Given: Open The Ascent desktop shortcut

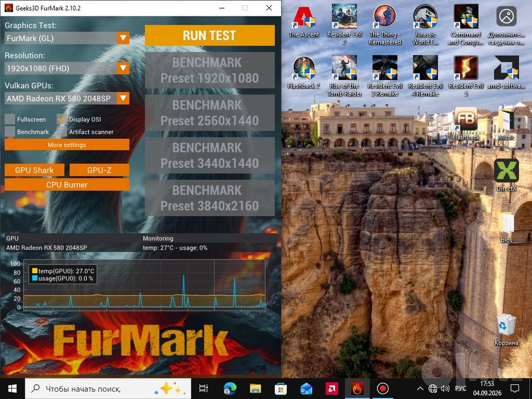Looking at the screenshot, I should 304,22.
